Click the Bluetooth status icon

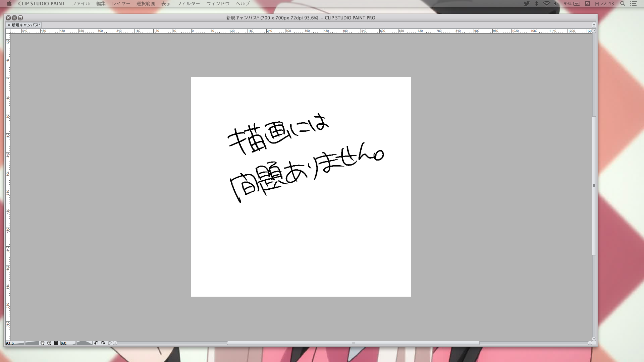click(536, 4)
